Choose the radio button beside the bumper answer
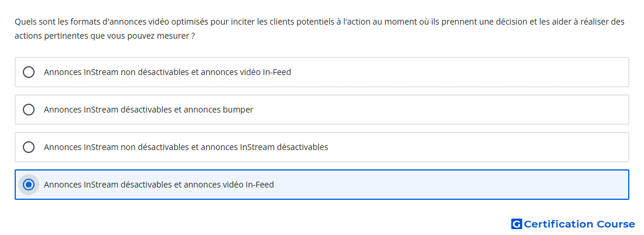Screen dimensions: 644x235 (x=29, y=110)
